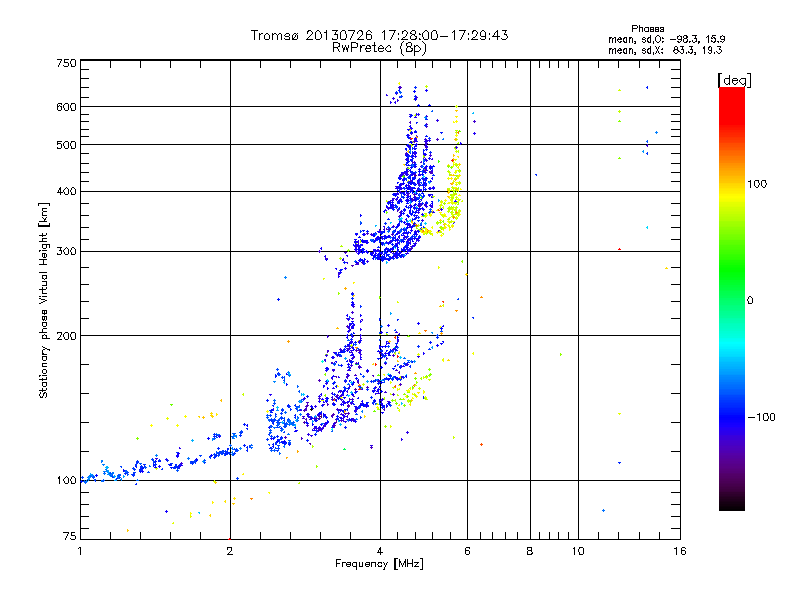Click the x-axis tick label '2'
The width and height of the screenshot is (800, 600).
tap(230, 551)
